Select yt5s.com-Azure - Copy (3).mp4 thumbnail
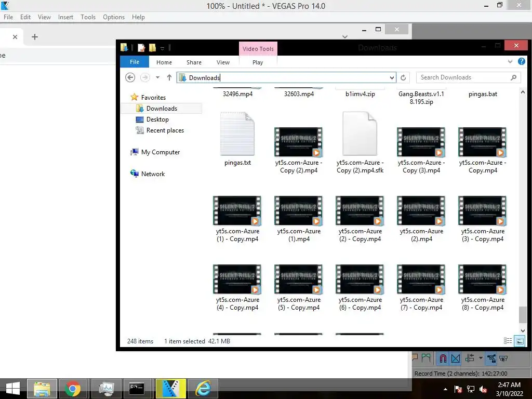This screenshot has width=532, height=399. point(421,142)
